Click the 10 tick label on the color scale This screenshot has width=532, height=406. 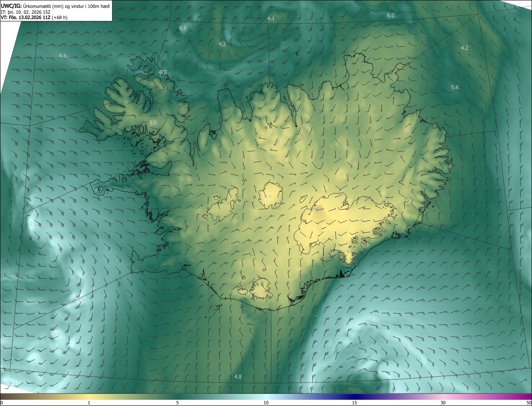(x=266, y=403)
